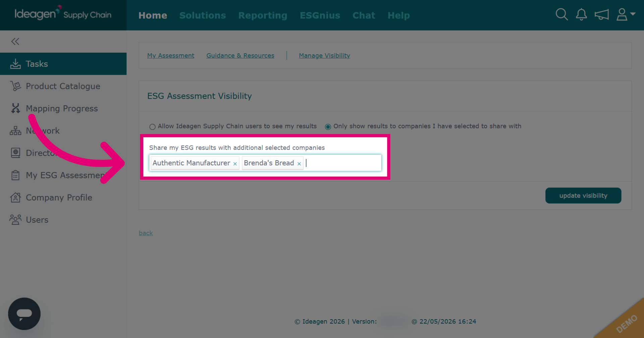
Task: Click the Brenda's Bread tag text
Action: pos(269,163)
